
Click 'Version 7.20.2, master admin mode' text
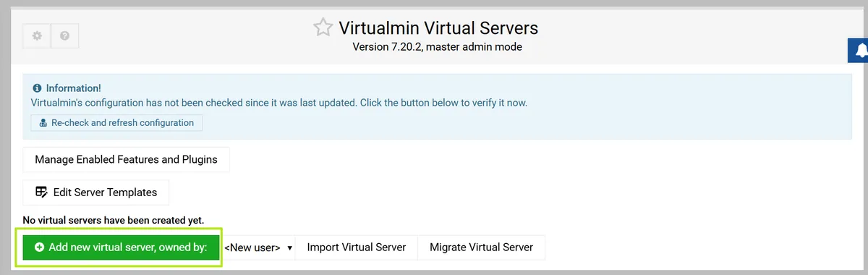coord(437,47)
